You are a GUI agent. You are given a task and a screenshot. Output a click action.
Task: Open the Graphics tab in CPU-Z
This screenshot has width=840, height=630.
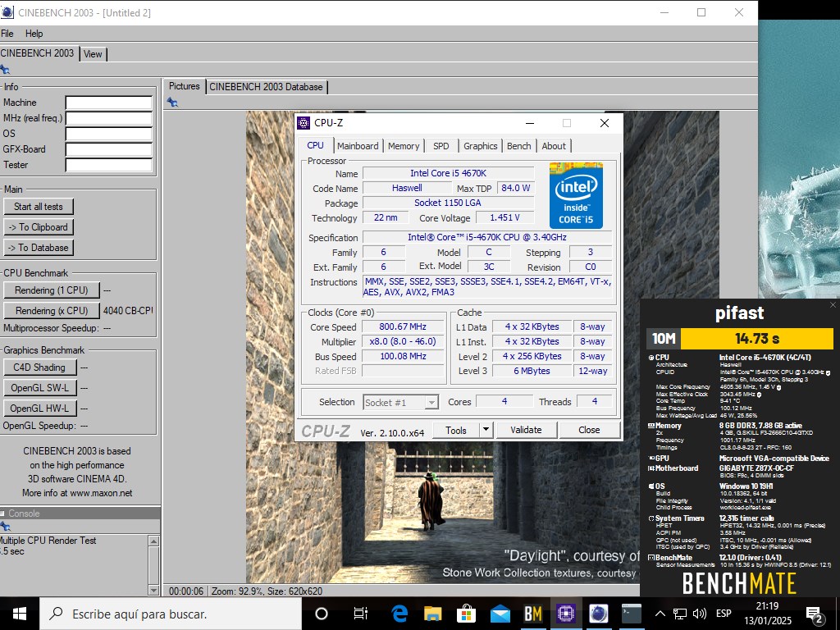[480, 146]
